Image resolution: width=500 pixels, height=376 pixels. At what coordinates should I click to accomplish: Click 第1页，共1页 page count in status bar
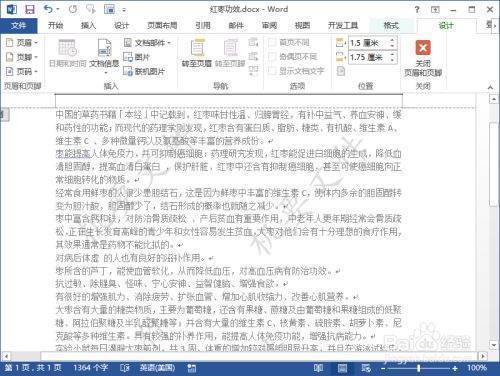[x=33, y=368]
